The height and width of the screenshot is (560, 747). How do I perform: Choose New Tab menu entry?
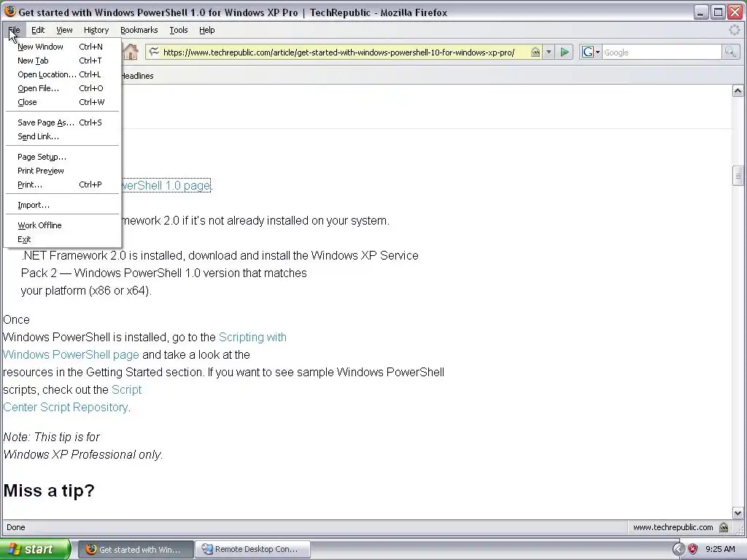point(63,61)
